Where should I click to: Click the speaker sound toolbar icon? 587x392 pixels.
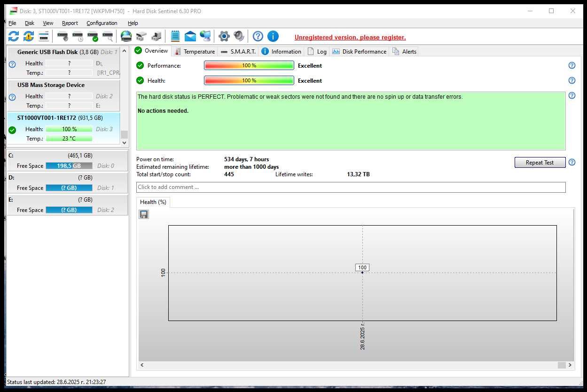click(239, 36)
